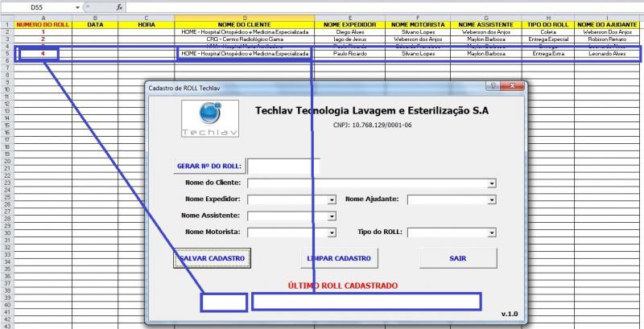Expand the Nome Expedidor combo box
The height and width of the screenshot is (329, 644).
pos(332,199)
